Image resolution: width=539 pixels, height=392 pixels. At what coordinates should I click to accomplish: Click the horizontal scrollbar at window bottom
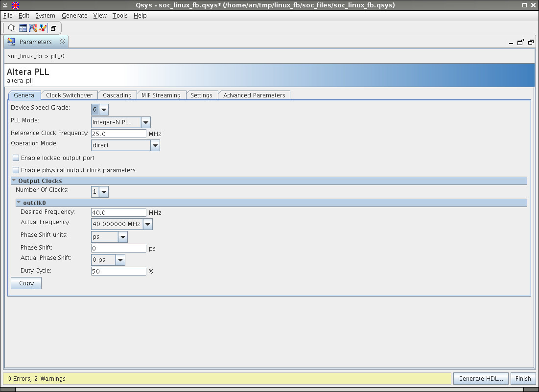pos(269,390)
